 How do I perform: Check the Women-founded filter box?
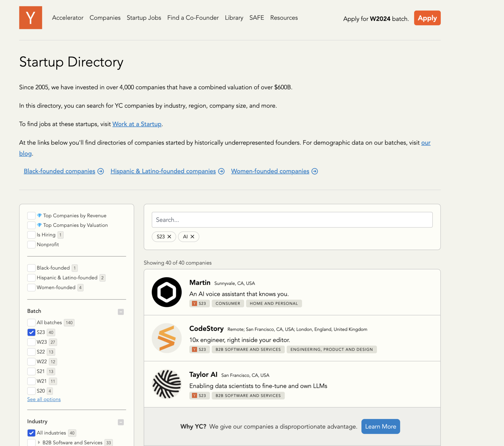[31, 287]
